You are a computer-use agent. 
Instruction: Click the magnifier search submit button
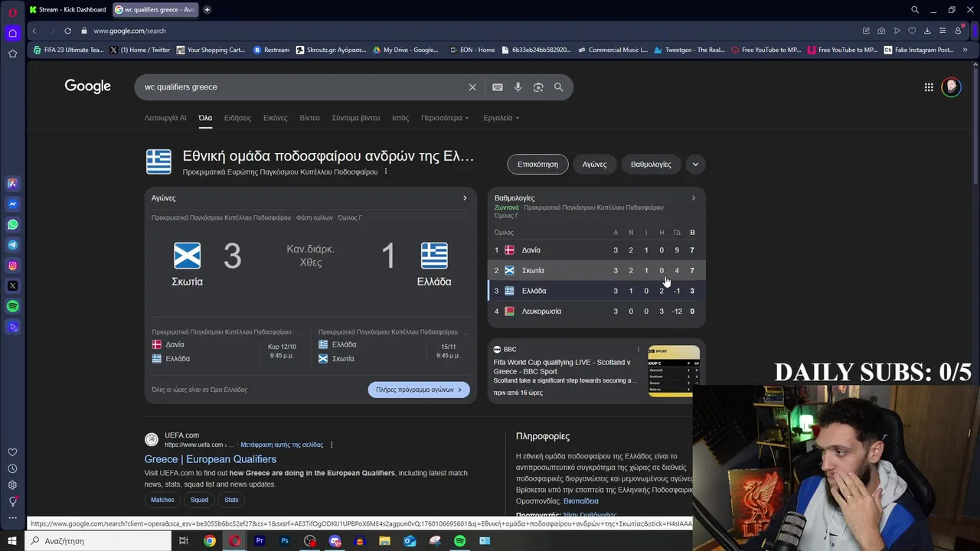click(558, 87)
